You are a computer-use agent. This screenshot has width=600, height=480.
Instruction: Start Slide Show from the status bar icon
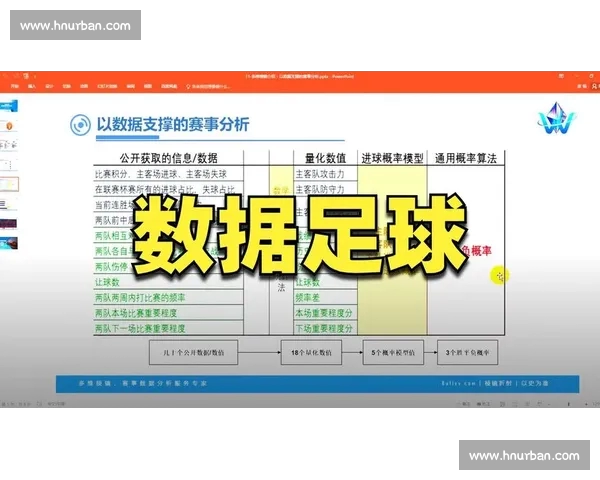(x=540, y=404)
